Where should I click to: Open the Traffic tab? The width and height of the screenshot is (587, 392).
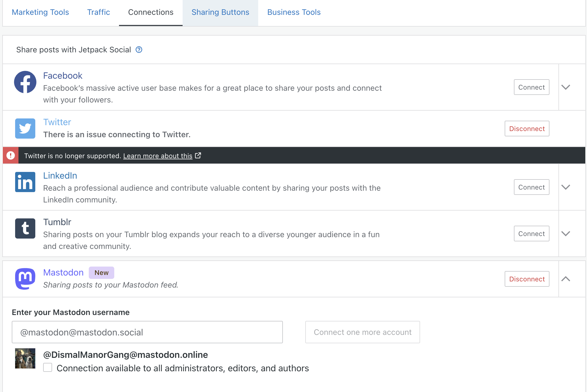(98, 12)
